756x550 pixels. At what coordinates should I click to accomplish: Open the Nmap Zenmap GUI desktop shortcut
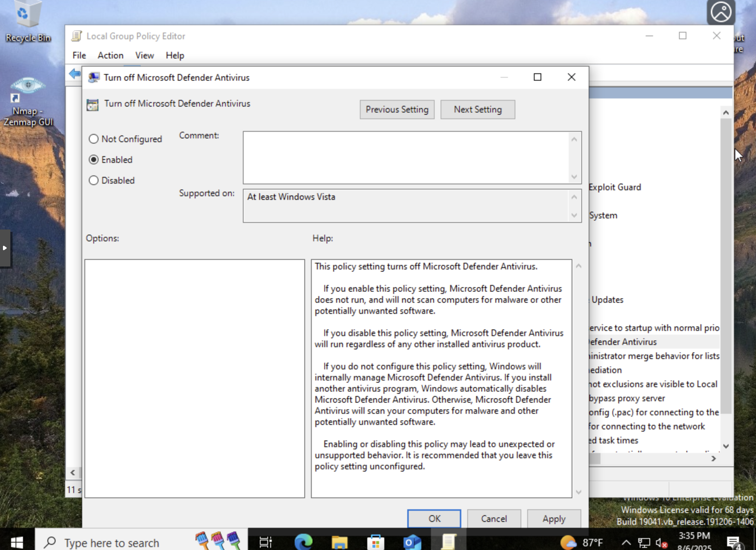point(28,102)
